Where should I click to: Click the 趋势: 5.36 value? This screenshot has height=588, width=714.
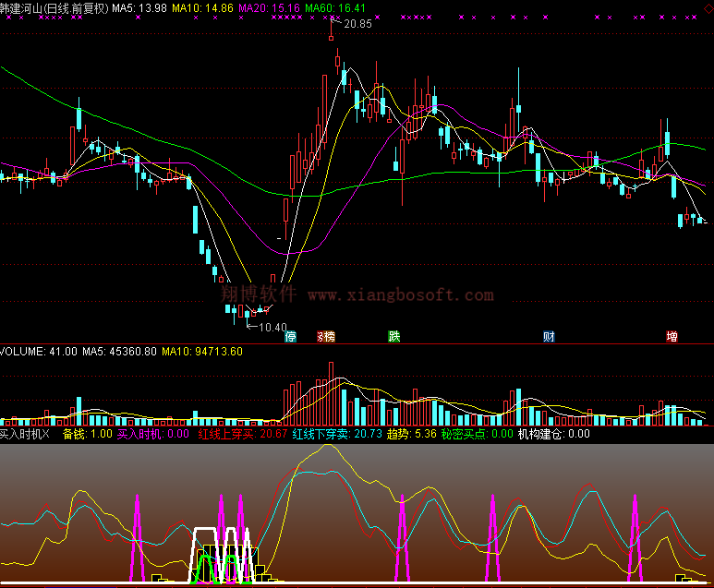[412, 434]
